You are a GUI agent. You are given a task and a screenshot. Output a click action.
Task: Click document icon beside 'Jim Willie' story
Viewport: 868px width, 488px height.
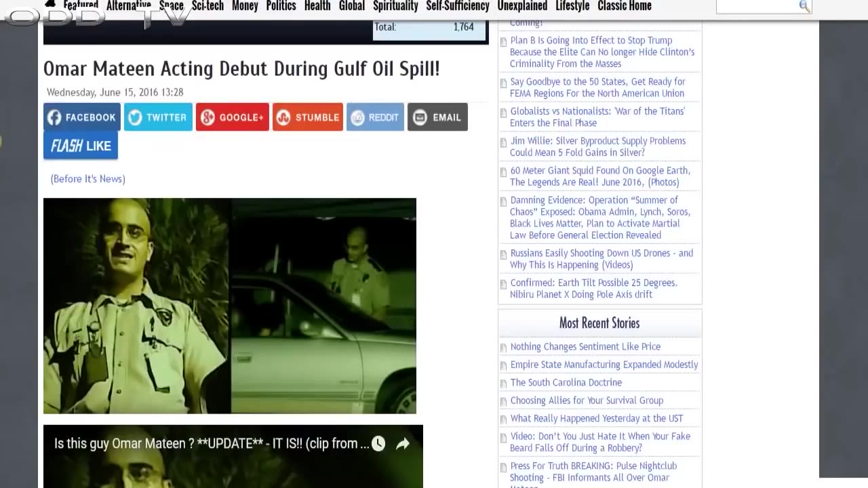click(503, 142)
